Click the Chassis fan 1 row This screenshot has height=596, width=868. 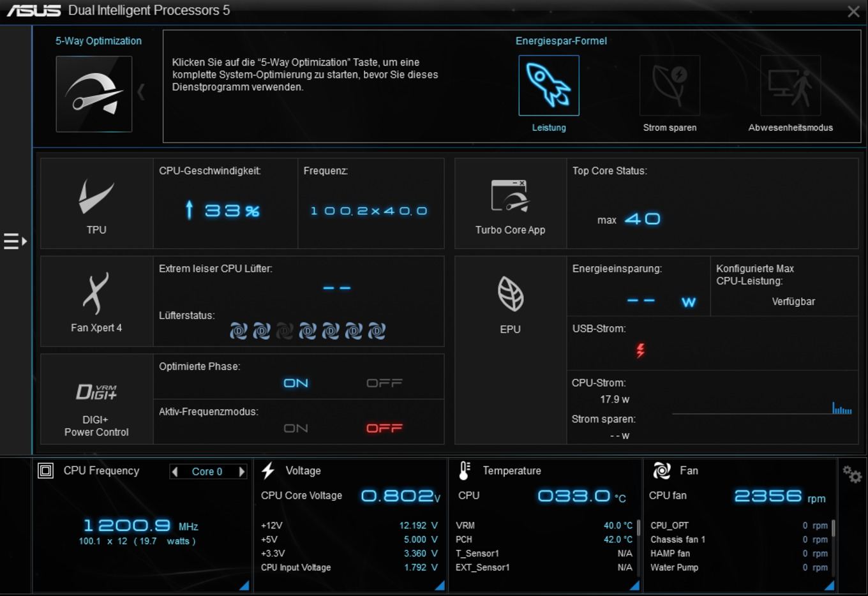tap(739, 539)
